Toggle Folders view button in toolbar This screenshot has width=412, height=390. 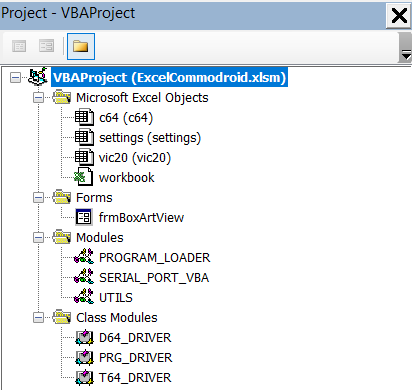[x=81, y=46]
